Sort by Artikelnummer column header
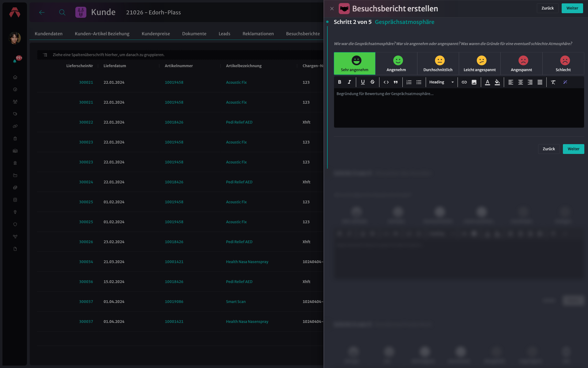 click(x=179, y=66)
